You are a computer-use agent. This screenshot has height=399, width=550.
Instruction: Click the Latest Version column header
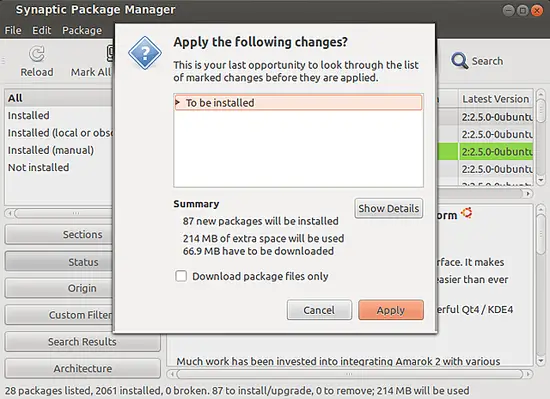[496, 99]
